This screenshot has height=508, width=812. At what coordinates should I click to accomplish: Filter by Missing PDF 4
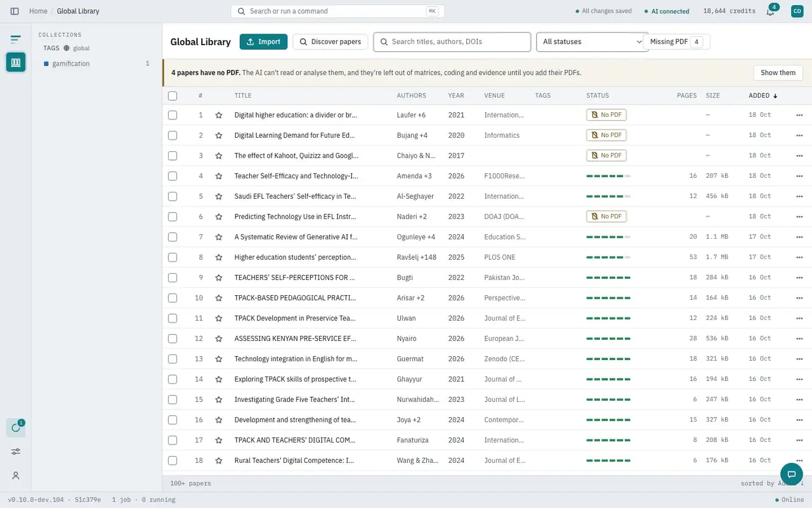[x=676, y=42]
